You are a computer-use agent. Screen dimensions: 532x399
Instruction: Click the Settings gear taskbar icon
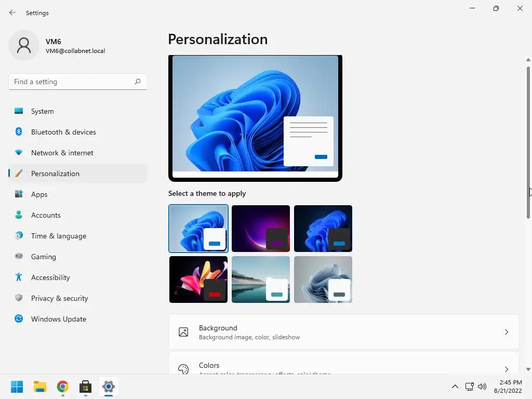point(109,387)
